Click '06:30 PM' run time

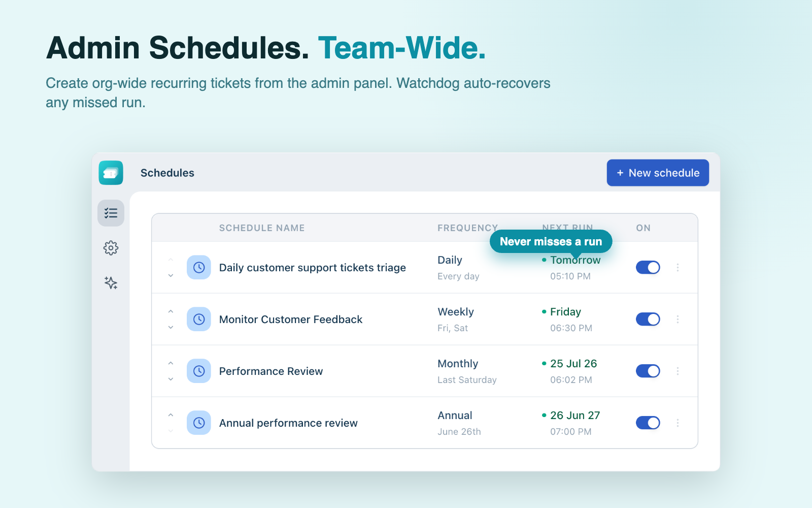[x=571, y=328]
